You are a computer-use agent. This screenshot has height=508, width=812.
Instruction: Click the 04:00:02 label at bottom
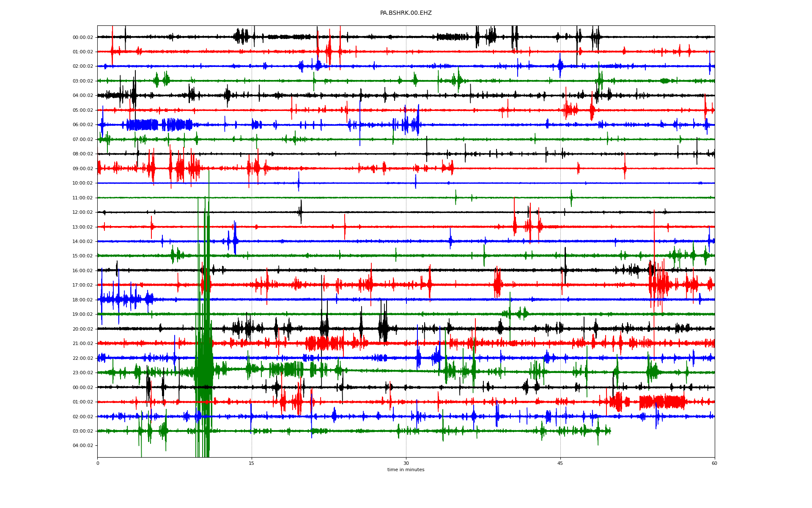click(82, 446)
